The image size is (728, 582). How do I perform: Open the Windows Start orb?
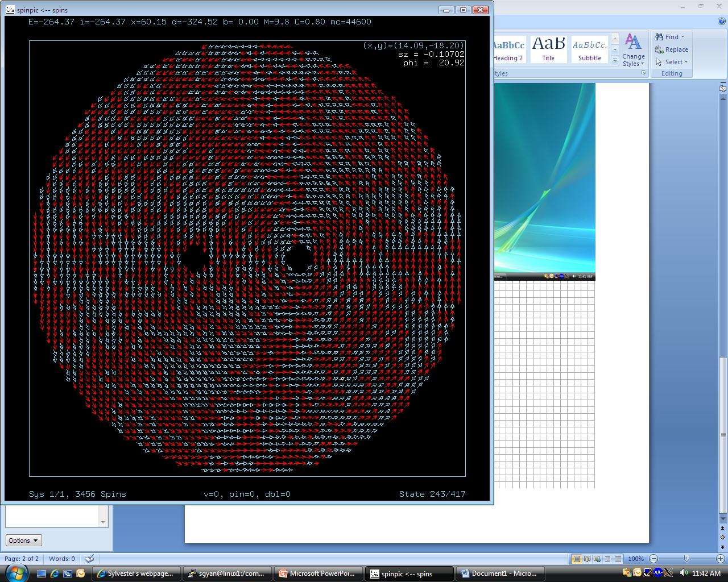[16, 573]
